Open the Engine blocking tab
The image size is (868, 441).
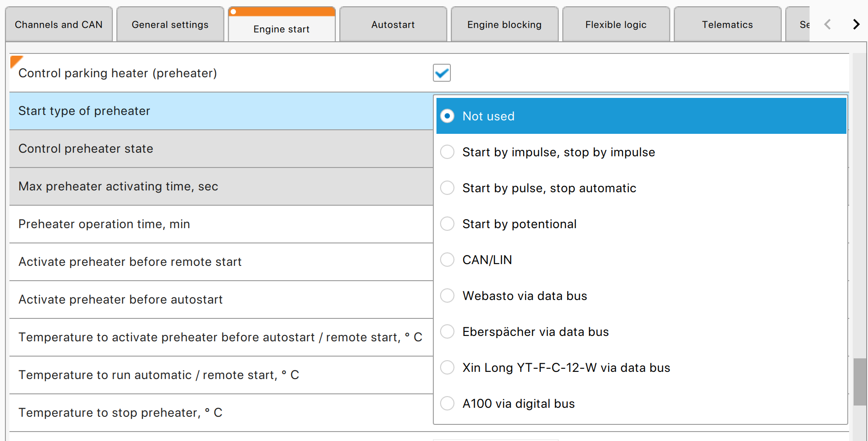coord(505,24)
